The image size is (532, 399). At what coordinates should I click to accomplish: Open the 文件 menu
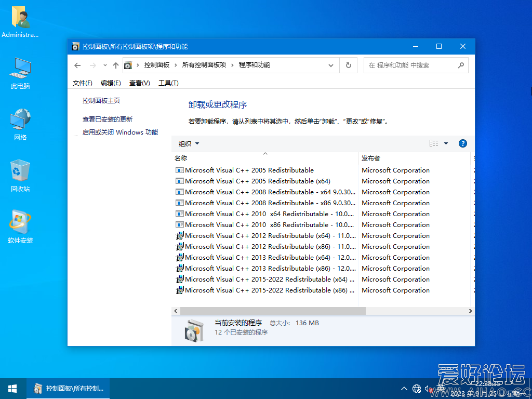pos(81,83)
